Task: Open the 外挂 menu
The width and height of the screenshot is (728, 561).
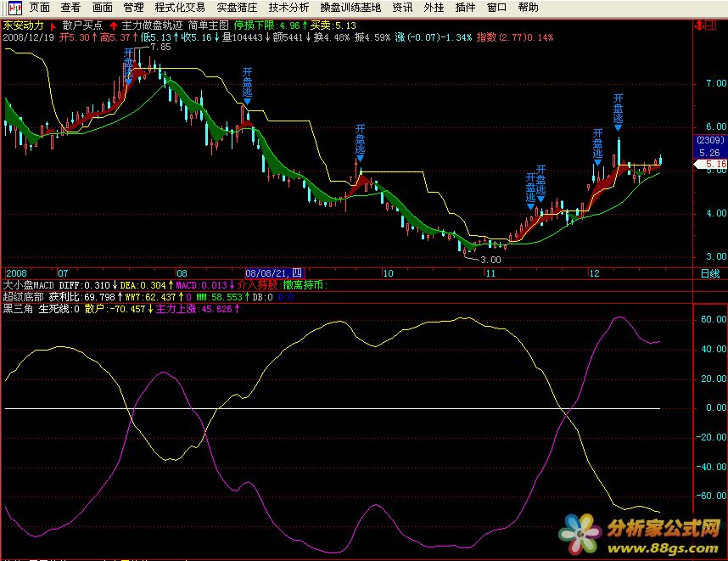Action: [434, 8]
